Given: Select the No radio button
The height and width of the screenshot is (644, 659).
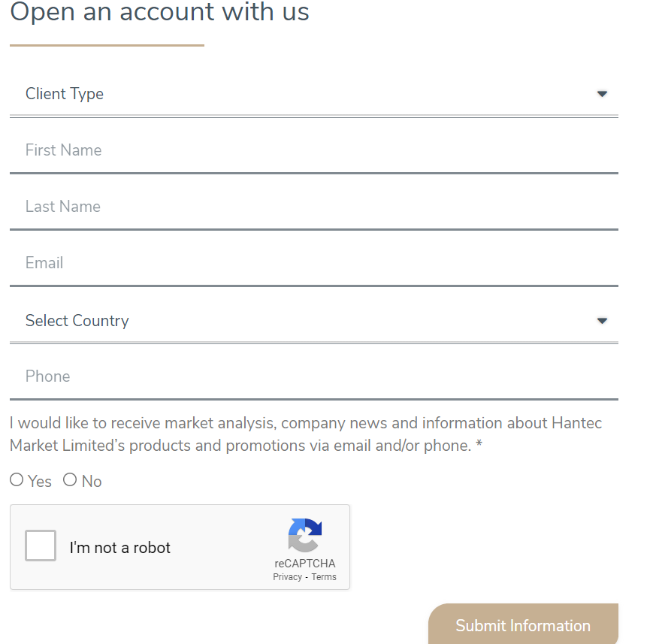Looking at the screenshot, I should click(70, 479).
